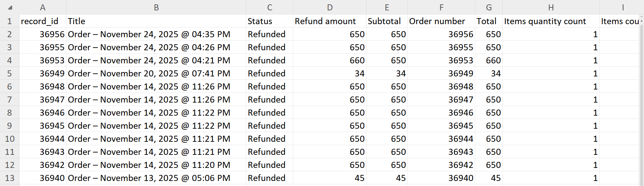Select row 5 header
Viewport: 644px width, 186px height.
tap(9, 73)
